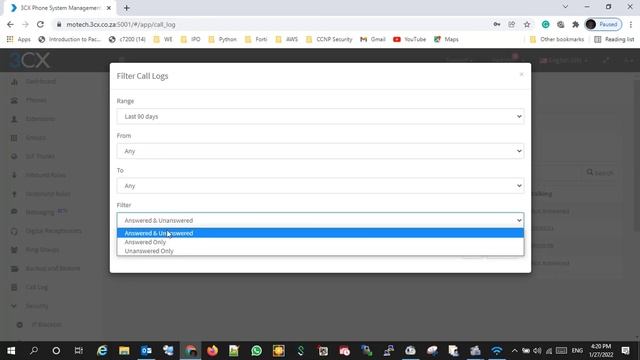Open the Maps bookmark
This screenshot has width=640, height=360.
(446, 39)
